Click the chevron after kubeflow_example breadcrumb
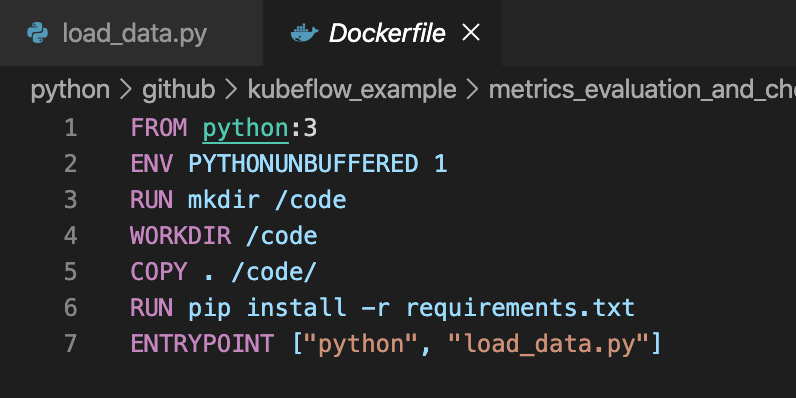Screen dimensions: 796x398 473,90
